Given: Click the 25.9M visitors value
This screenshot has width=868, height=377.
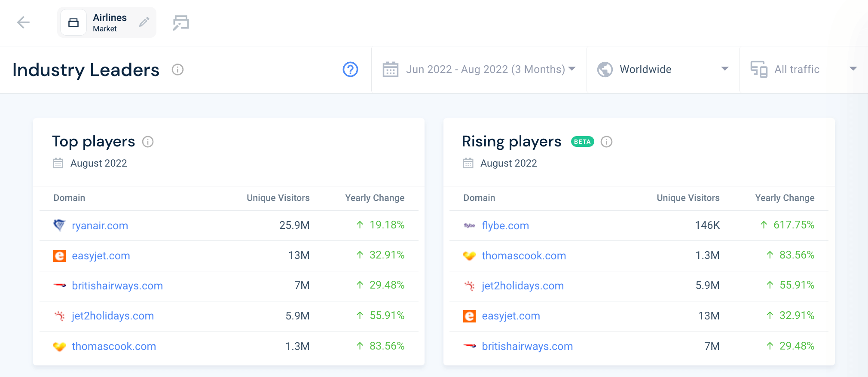Looking at the screenshot, I should coord(294,225).
